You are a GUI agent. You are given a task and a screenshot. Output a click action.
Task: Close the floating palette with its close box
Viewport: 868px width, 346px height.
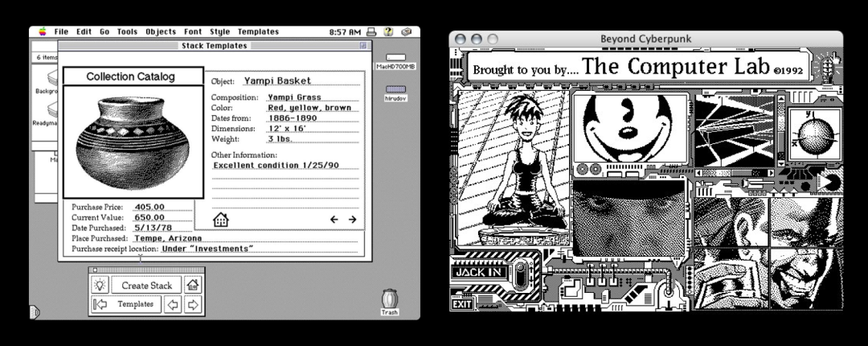[x=95, y=270]
